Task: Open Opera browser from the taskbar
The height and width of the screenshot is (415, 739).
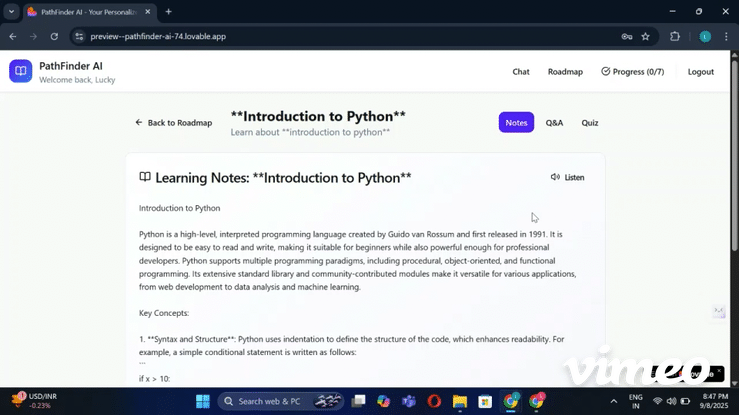Action: (434, 401)
